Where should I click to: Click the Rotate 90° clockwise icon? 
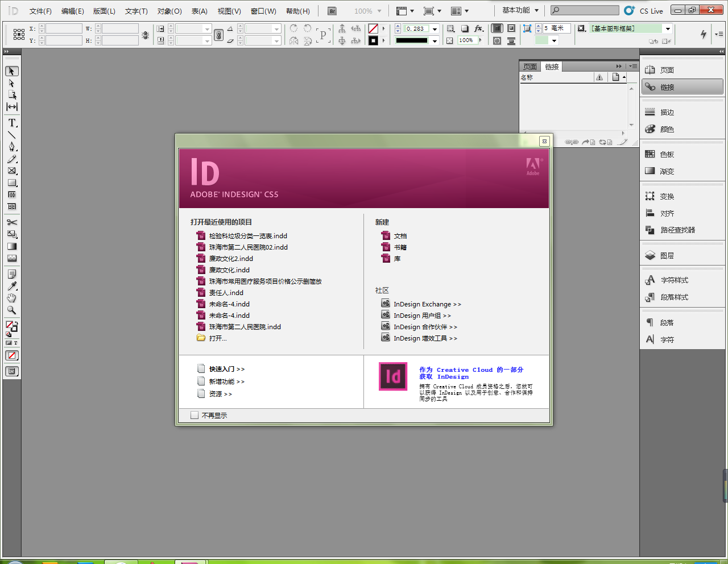click(x=293, y=28)
